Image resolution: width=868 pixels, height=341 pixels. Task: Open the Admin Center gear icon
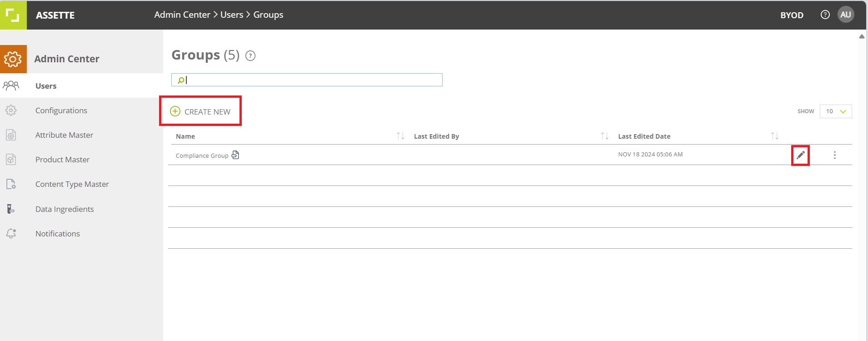[x=13, y=59]
